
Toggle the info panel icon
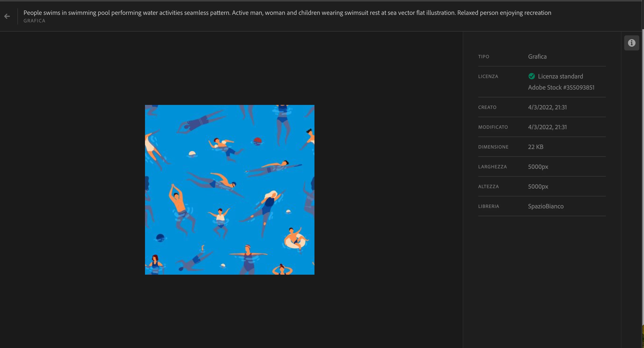tap(631, 43)
